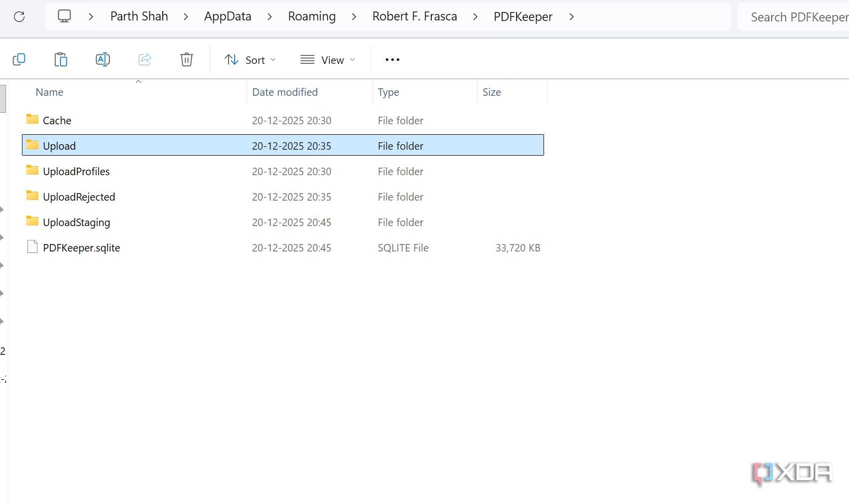Click Cache row date 20-12-2025 20:30
This screenshot has width=849, height=504.
291,121
